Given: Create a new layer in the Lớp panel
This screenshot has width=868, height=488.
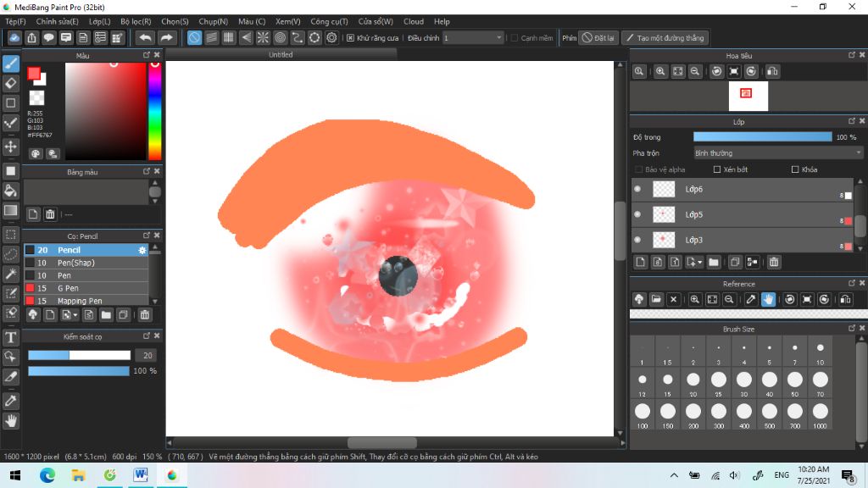Looking at the screenshot, I should coord(641,262).
